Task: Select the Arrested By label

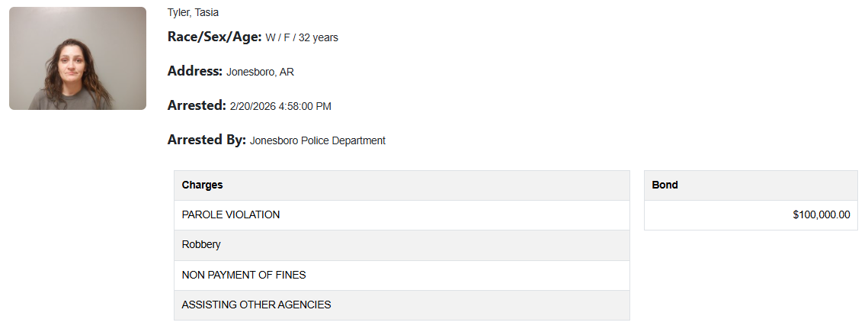Action: (x=207, y=140)
